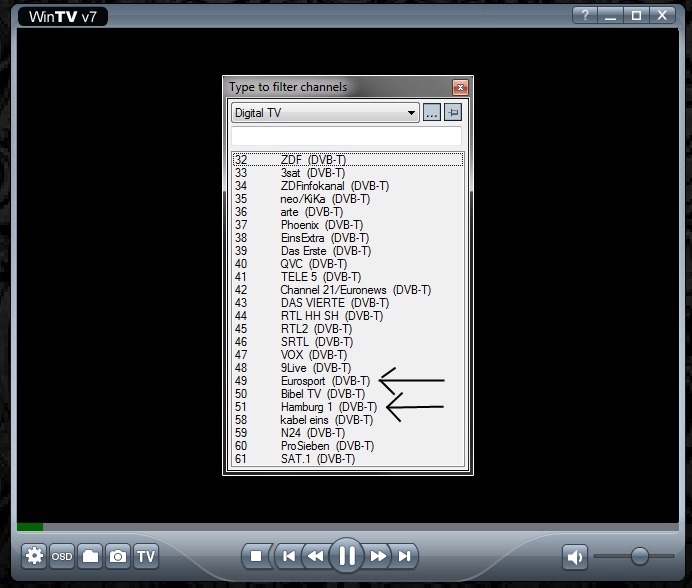Toggle the OSD display button
Screen dimensions: 692x588
pos(62,556)
